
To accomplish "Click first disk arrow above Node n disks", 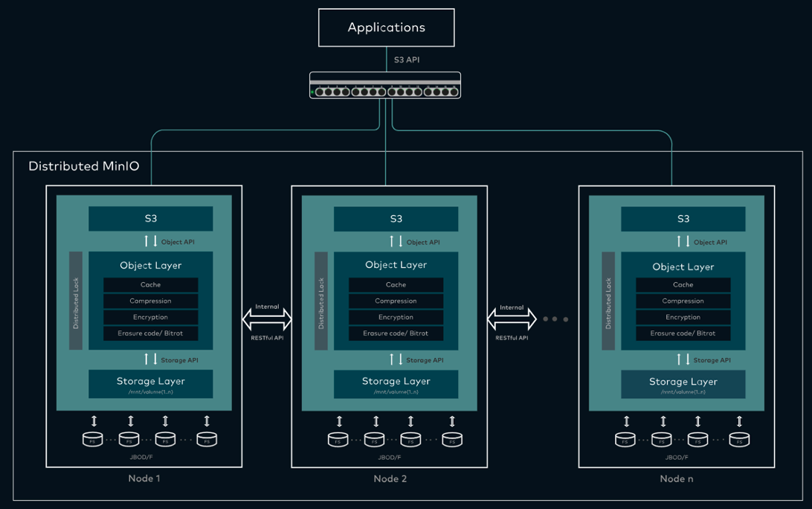I will (627, 421).
